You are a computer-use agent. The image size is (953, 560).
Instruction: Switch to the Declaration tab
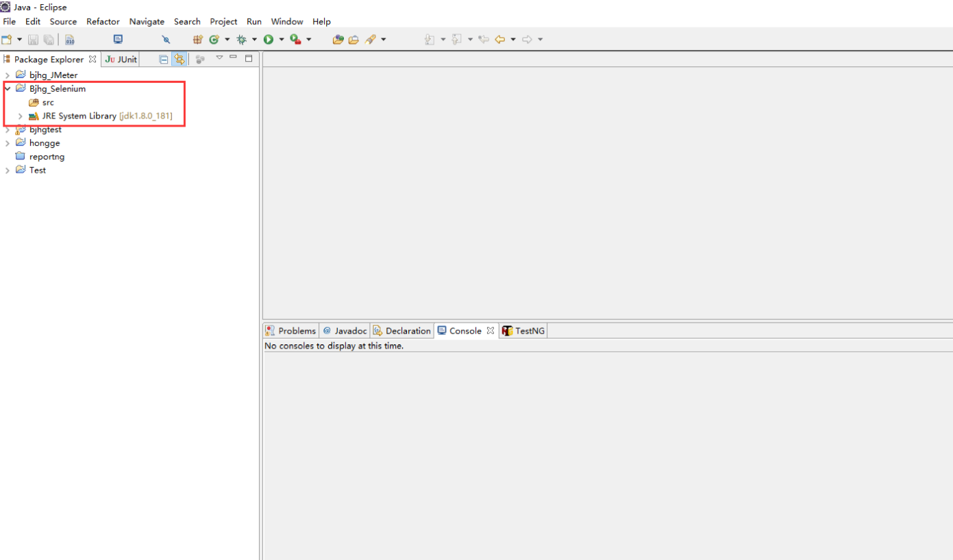tap(402, 331)
